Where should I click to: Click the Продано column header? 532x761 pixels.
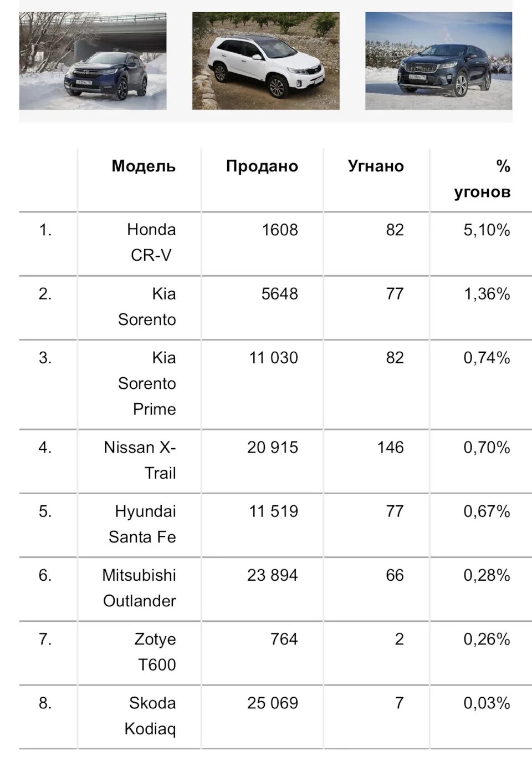[x=262, y=166]
